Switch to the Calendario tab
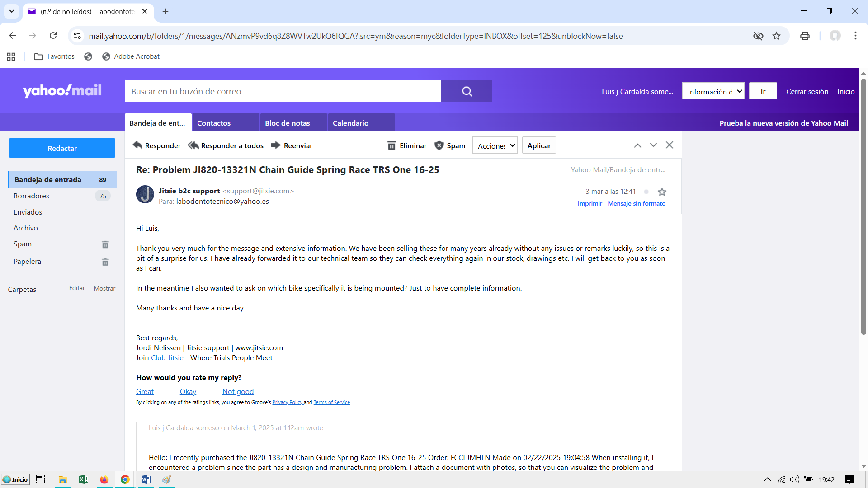 click(361, 123)
